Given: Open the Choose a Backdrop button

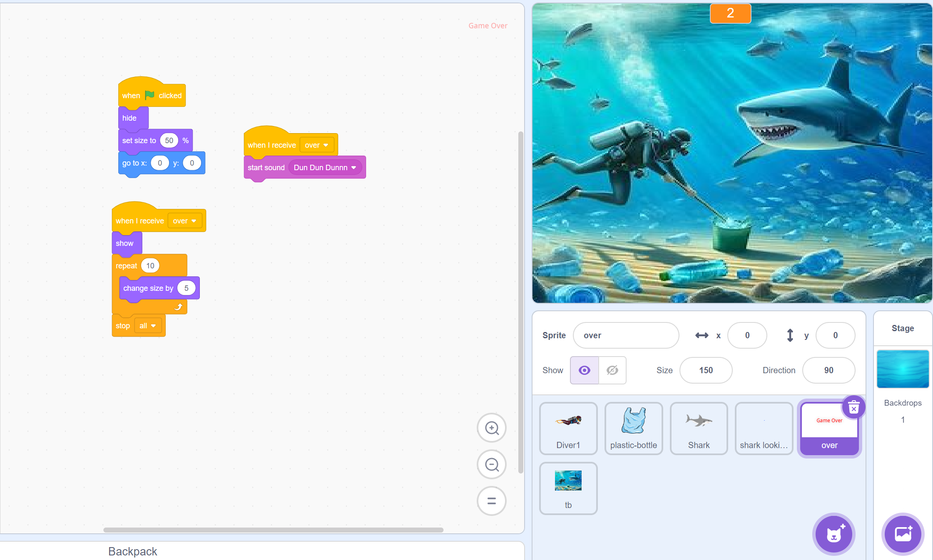Looking at the screenshot, I should coord(903,534).
